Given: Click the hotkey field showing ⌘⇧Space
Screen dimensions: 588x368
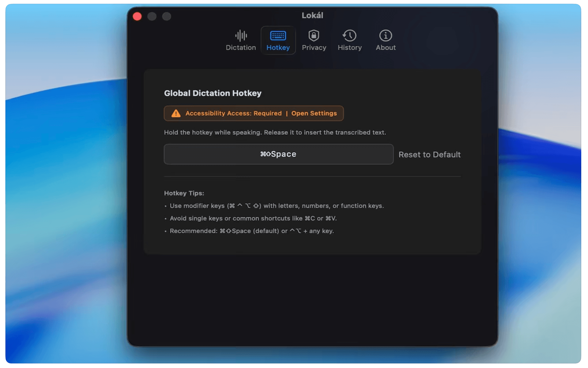Looking at the screenshot, I should coord(278,154).
